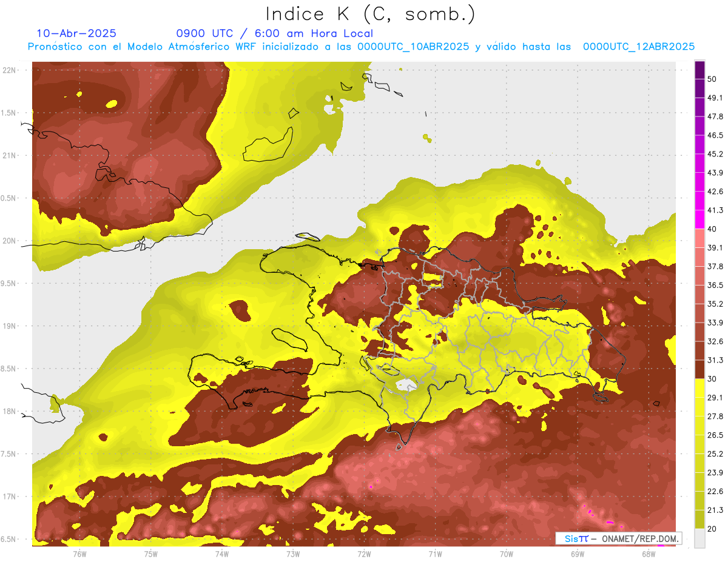728x562 pixels.
Task: Click the '0000UTC_12ABR2025' valid-until text
Action: (639, 47)
